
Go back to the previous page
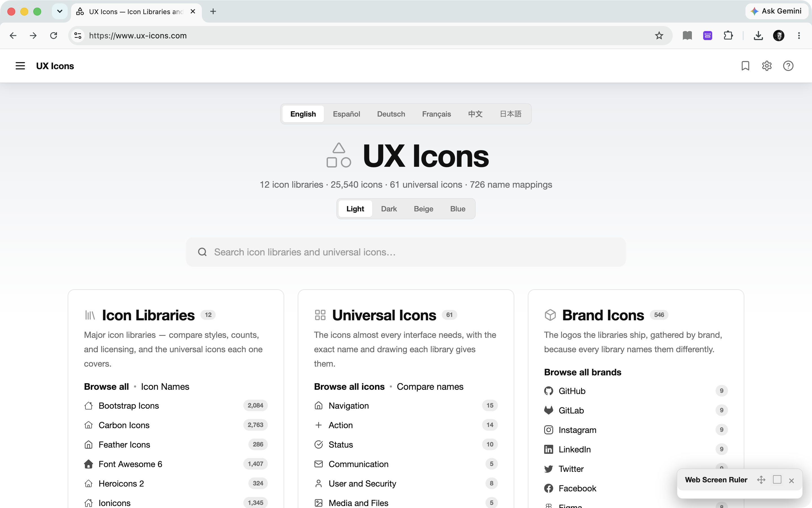[x=13, y=36]
